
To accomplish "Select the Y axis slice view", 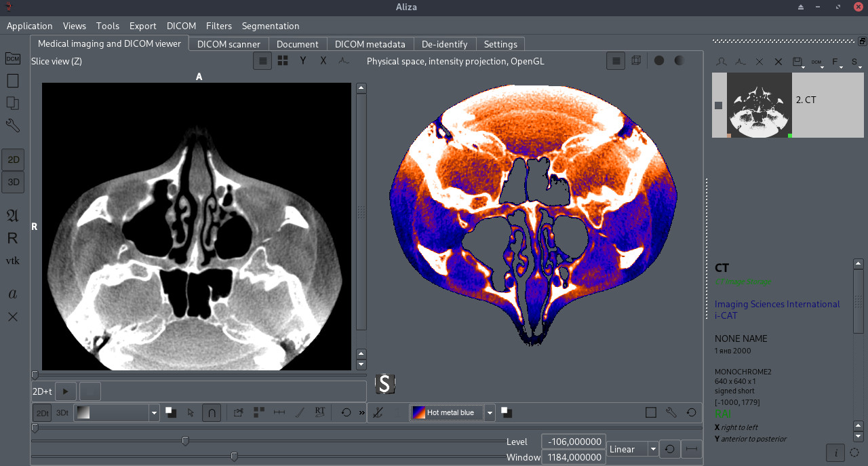I will click(x=303, y=60).
